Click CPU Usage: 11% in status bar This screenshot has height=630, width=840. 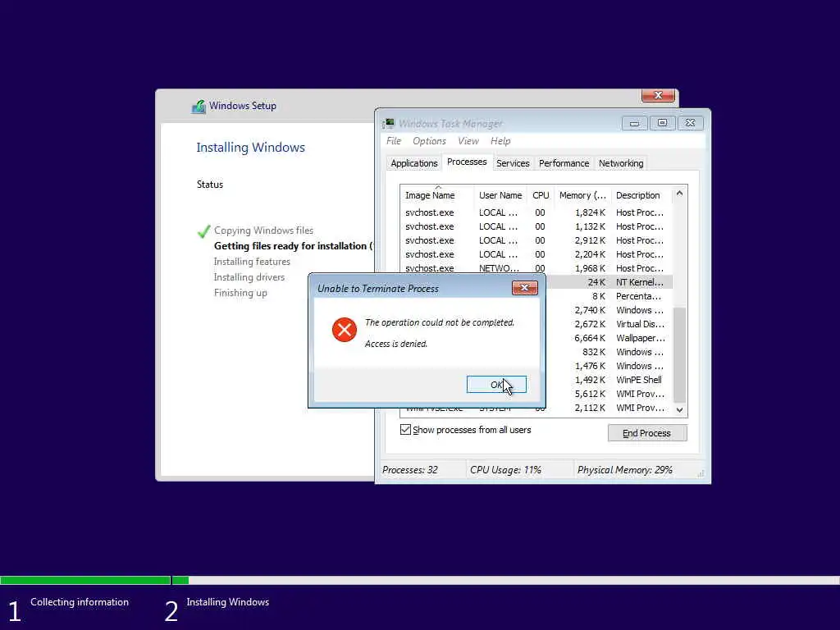pos(505,470)
